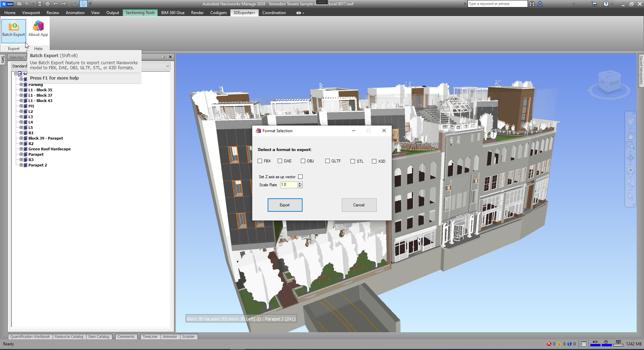Click the Help question mark icon
Screen dimensions: 644x350
point(606,4)
